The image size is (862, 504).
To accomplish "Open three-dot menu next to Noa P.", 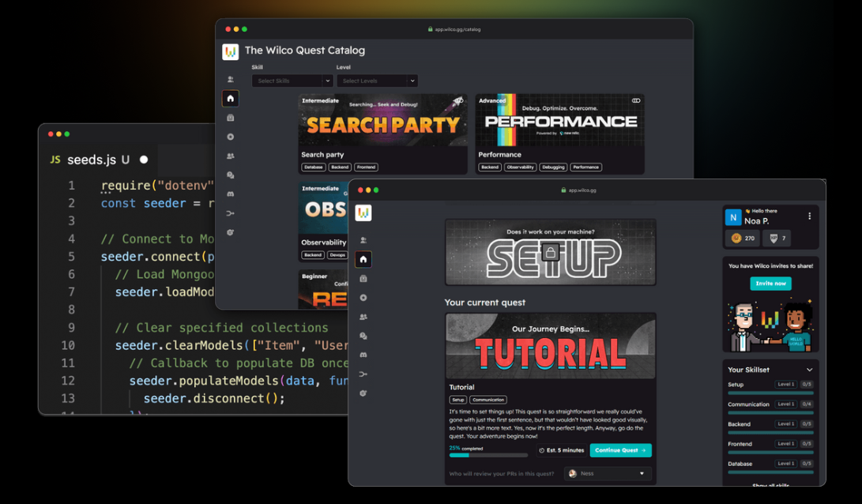I will (809, 216).
